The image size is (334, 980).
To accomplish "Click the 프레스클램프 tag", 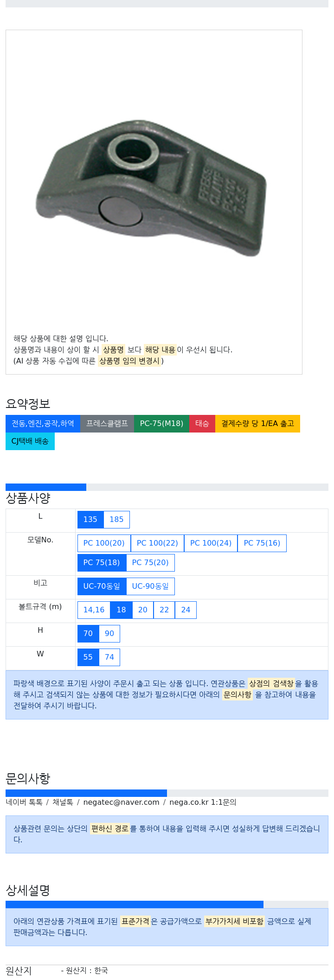I will tap(107, 424).
